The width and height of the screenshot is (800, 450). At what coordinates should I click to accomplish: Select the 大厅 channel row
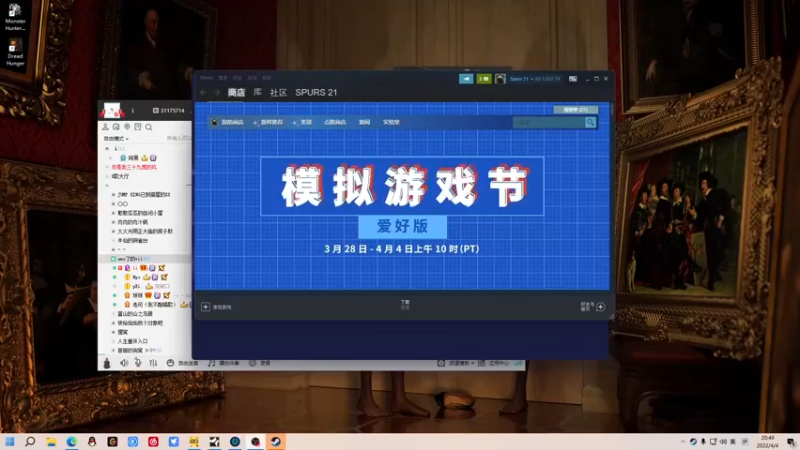[x=120, y=176]
